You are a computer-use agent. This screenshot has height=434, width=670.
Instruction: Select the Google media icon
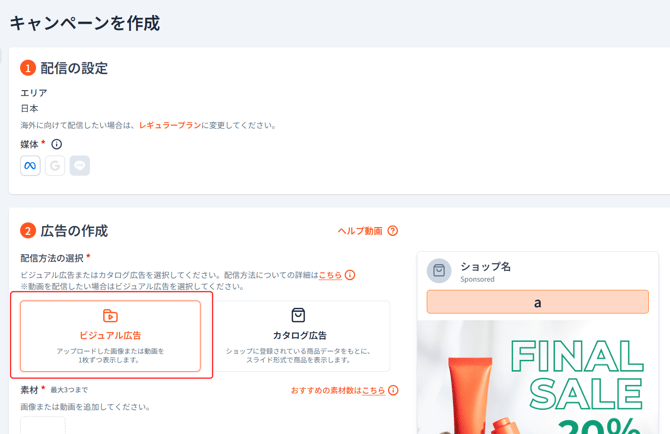pos(55,166)
